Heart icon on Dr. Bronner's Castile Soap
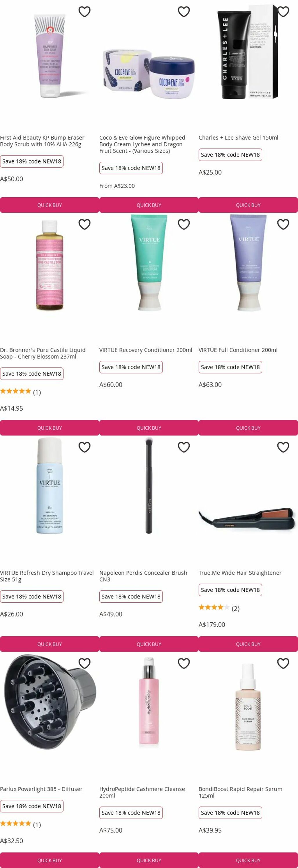298x868 pixels. pyautogui.click(x=84, y=224)
